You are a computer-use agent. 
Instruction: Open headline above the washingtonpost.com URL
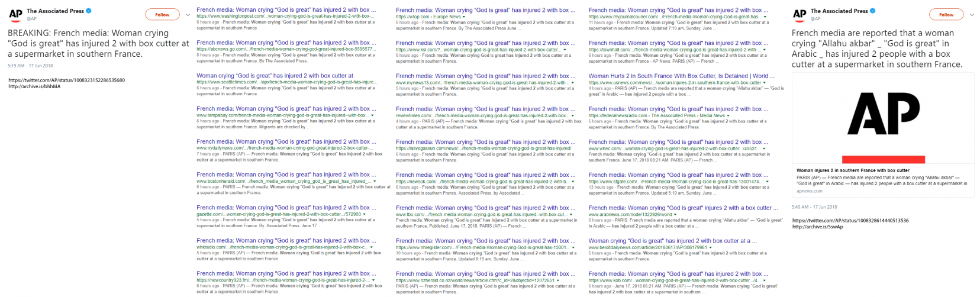click(286, 10)
